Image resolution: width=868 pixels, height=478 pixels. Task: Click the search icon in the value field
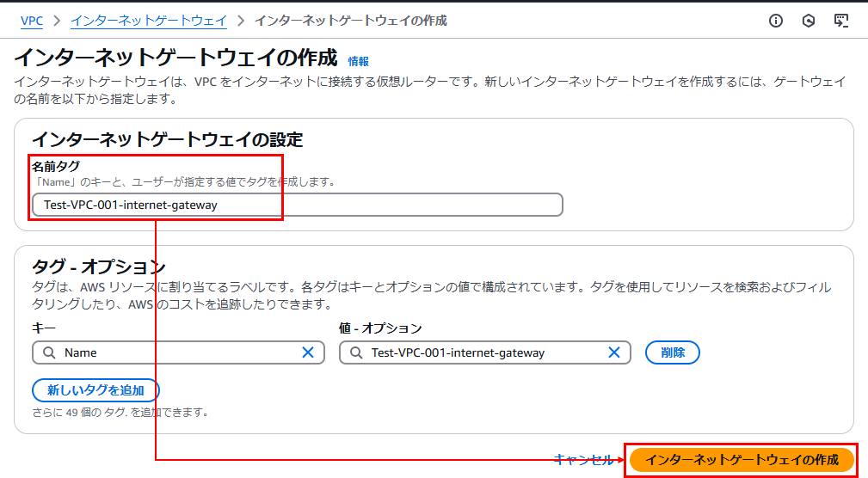(x=356, y=352)
